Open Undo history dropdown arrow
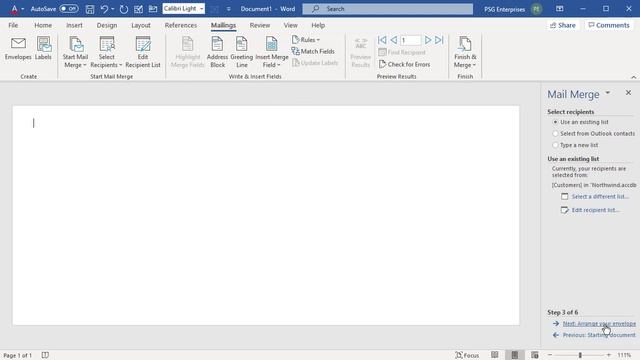Image resolution: width=640 pixels, height=360 pixels. 113,9
